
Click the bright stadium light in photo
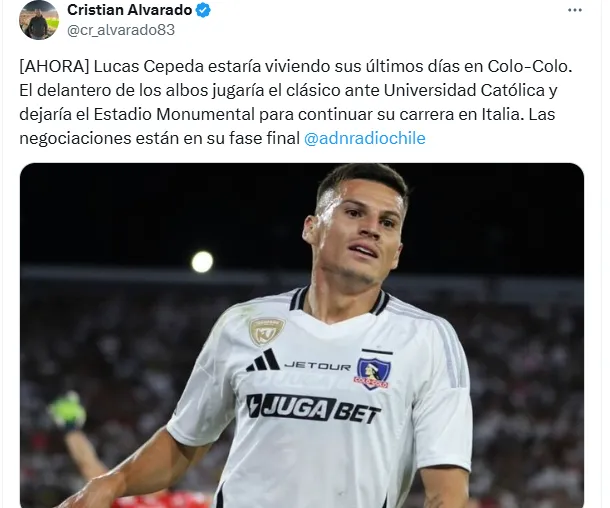(202, 262)
